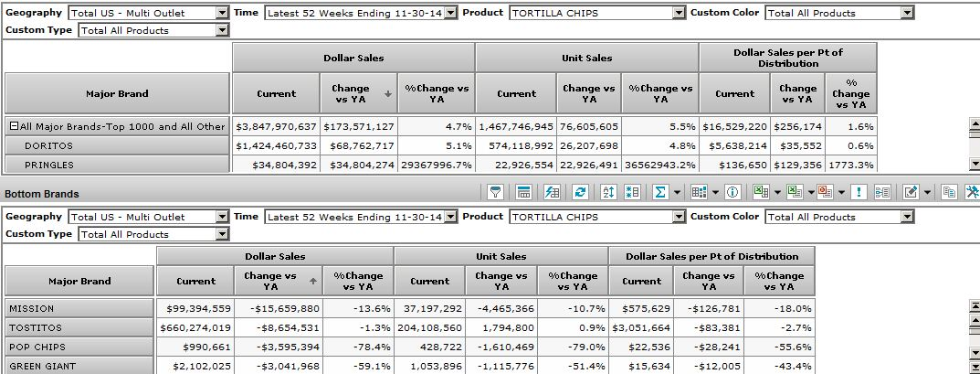Click the exclamation mark alert icon
Viewport: 980px width, 374px height.
coord(859,193)
